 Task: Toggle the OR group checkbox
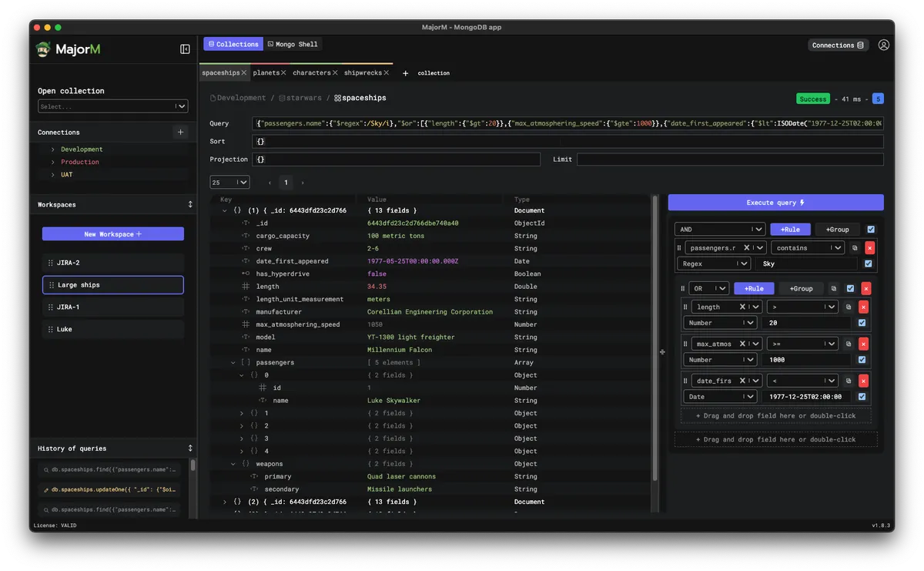pos(850,288)
